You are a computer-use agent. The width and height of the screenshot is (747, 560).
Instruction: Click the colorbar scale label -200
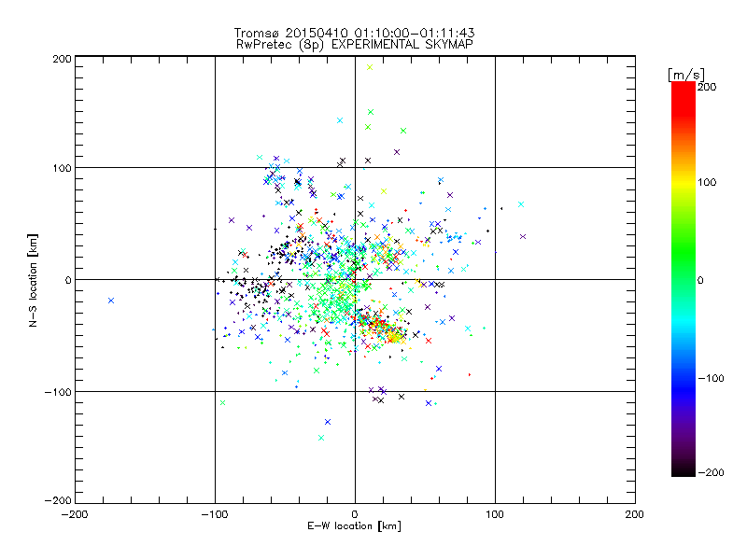pyautogui.click(x=711, y=473)
